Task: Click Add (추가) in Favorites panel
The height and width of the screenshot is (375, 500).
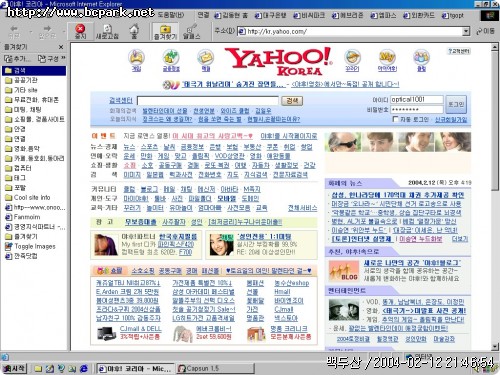Action: pos(17,59)
